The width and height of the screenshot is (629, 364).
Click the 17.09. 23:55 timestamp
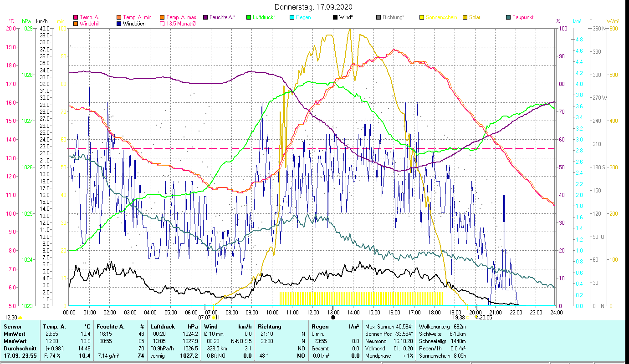point(20,356)
